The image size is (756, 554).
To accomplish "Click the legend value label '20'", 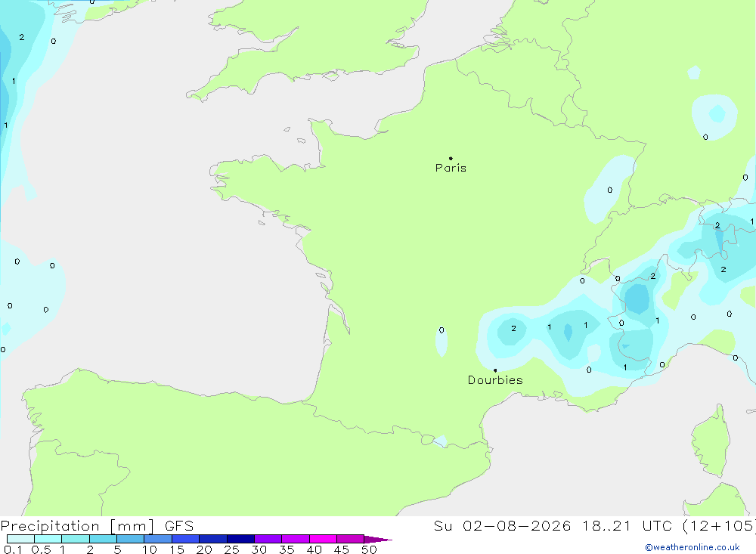I will (204, 549).
